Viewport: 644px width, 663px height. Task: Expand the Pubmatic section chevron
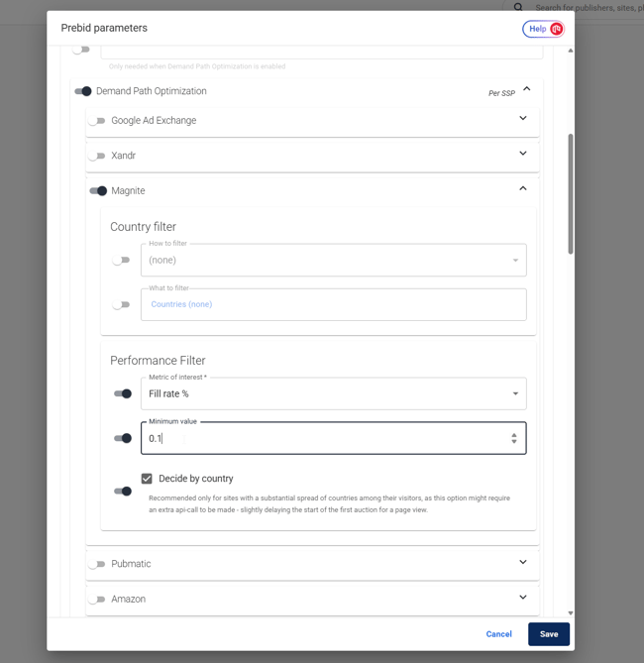(x=523, y=562)
